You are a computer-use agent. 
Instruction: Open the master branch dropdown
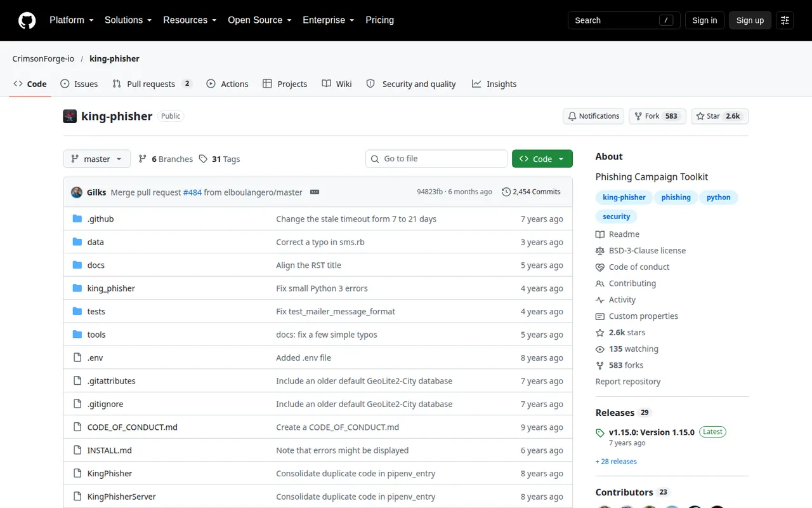pos(96,159)
